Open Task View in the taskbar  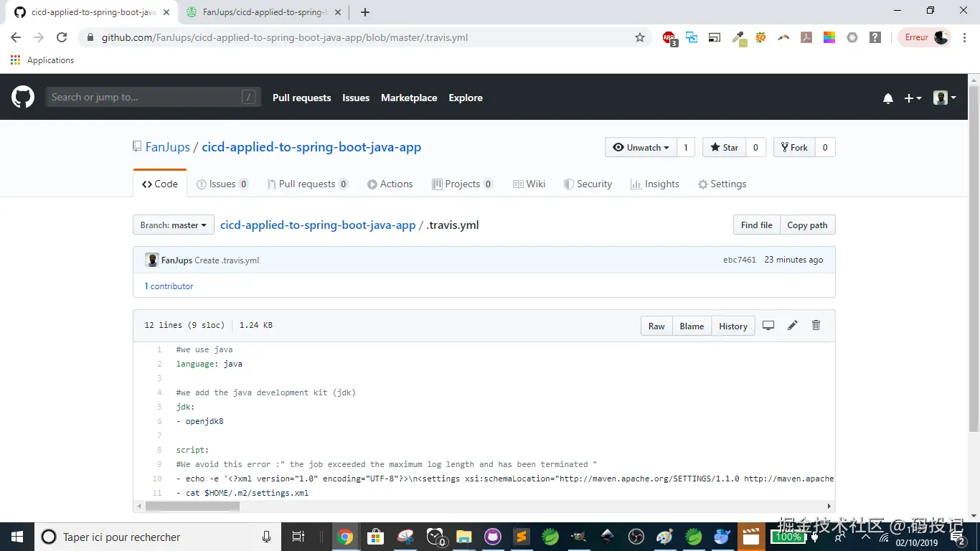298,537
